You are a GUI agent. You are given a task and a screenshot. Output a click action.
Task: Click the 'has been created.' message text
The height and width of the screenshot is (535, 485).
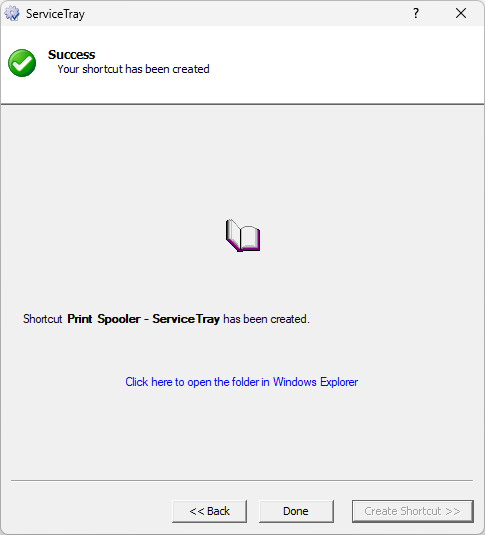pyautogui.click(x=266, y=319)
